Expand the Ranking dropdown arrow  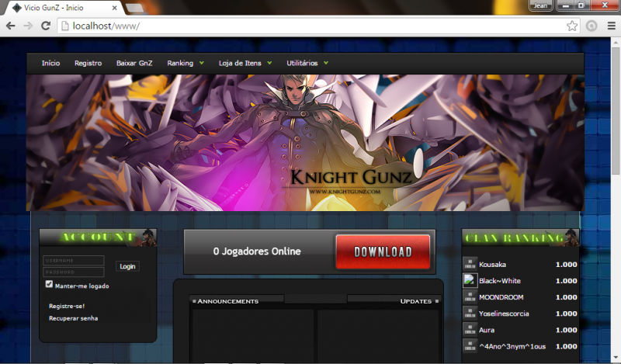202,63
